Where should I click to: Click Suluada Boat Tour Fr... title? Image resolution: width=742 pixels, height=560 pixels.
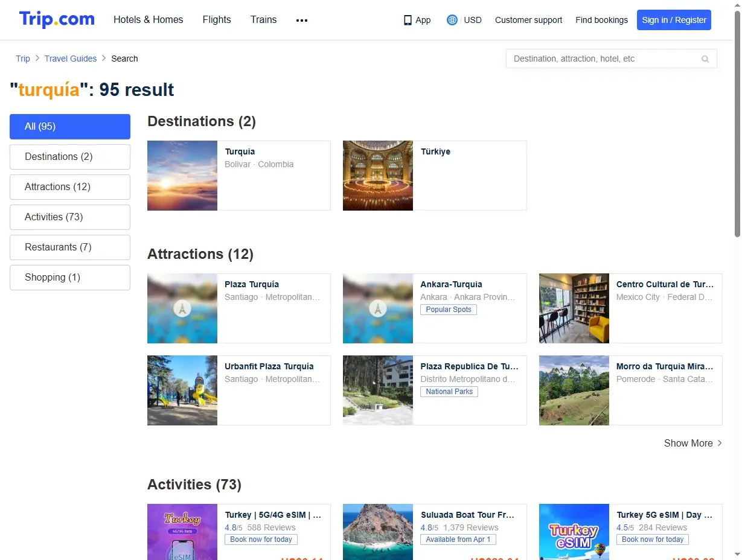[467, 515]
